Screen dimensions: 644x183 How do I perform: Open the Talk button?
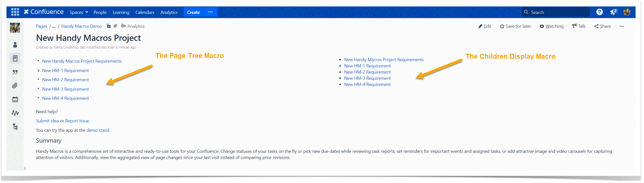[x=578, y=26]
